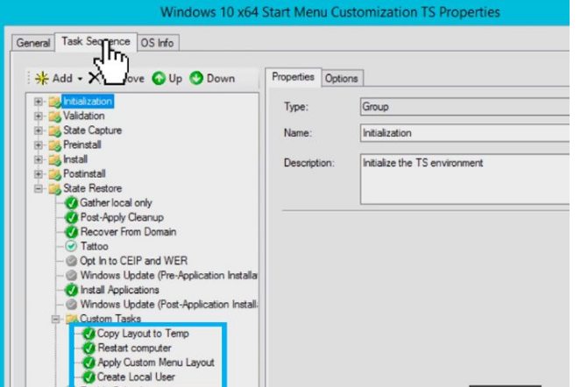Viewport: 588px width, 387px height.
Task: Click Post-Apply Cleanup check icon
Action: click(71, 218)
